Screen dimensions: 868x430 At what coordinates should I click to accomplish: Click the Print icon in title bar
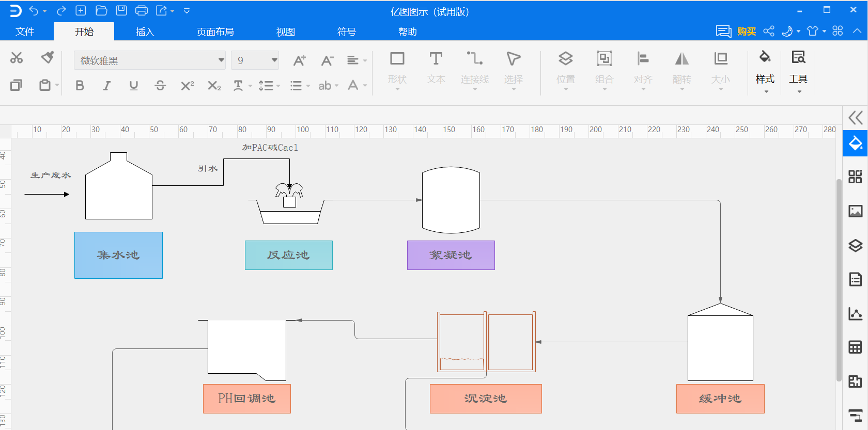141,10
